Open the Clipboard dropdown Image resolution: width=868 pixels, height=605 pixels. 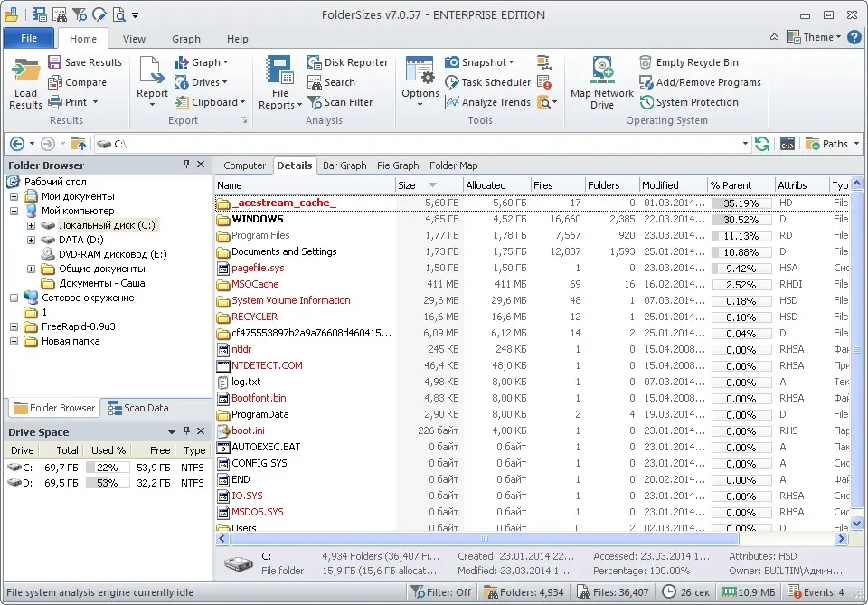click(x=210, y=102)
